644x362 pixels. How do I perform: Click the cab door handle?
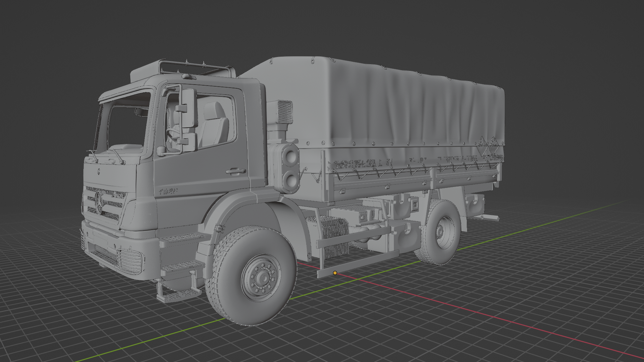point(236,171)
